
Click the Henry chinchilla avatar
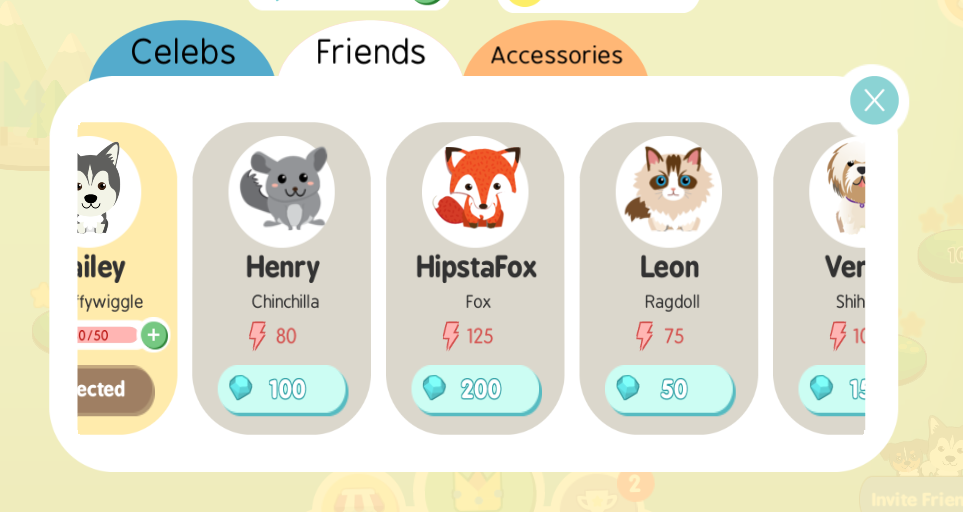282,191
